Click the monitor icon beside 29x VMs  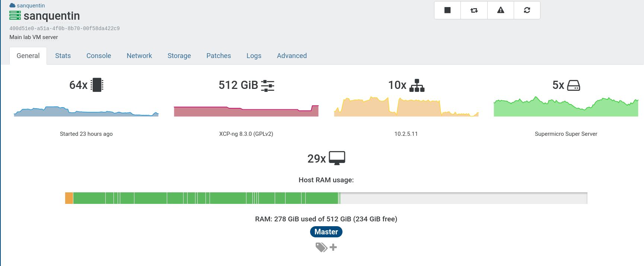337,158
